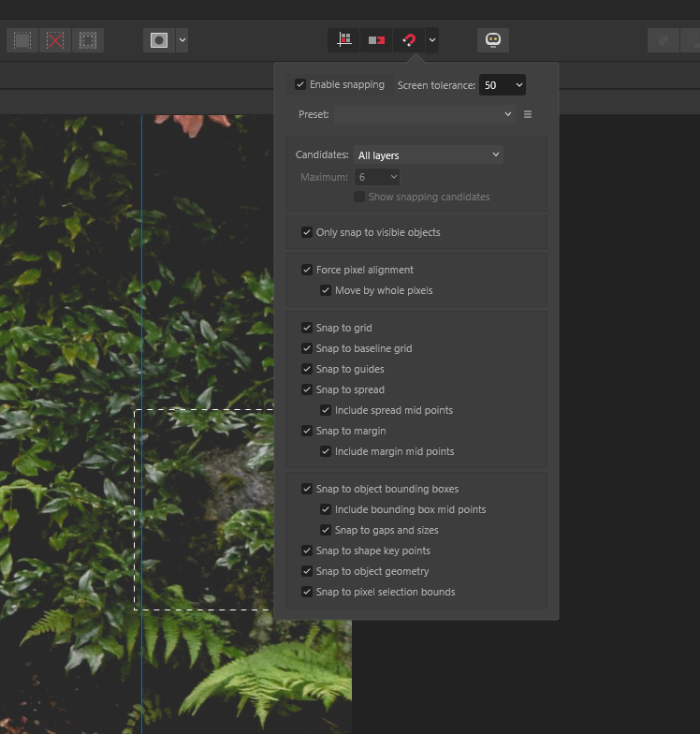Image resolution: width=700 pixels, height=734 pixels.
Task: Open the Preset dropdown list
Action: pos(424,114)
